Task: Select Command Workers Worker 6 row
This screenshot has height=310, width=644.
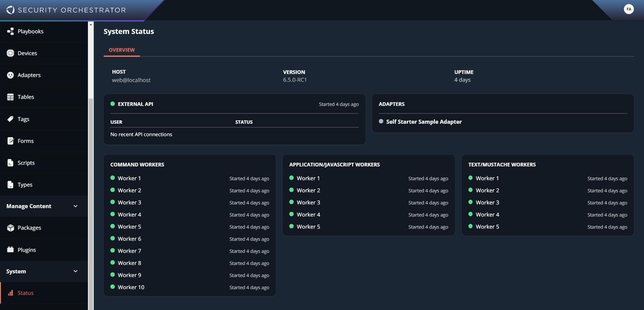Action: click(190, 239)
